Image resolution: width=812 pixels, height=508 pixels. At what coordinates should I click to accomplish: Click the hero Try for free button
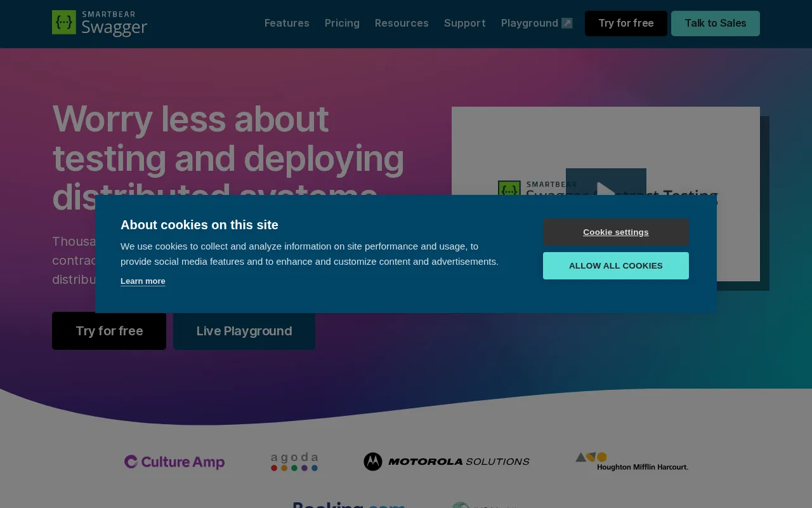click(109, 331)
